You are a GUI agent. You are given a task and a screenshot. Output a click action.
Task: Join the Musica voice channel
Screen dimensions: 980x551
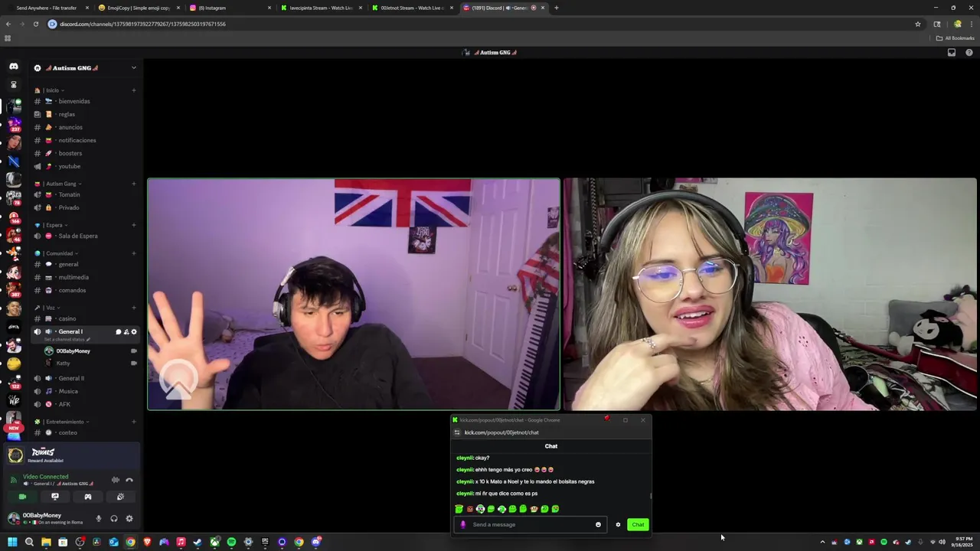click(84, 391)
